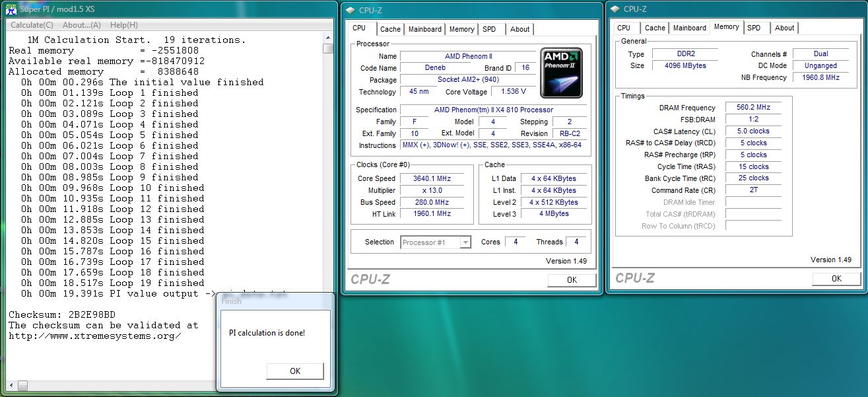
Task: Click the FSB:DRAM value 1:2
Action: point(753,120)
